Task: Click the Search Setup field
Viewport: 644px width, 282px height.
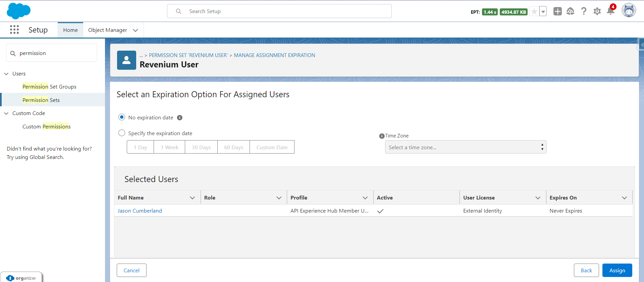Action: coord(279,11)
